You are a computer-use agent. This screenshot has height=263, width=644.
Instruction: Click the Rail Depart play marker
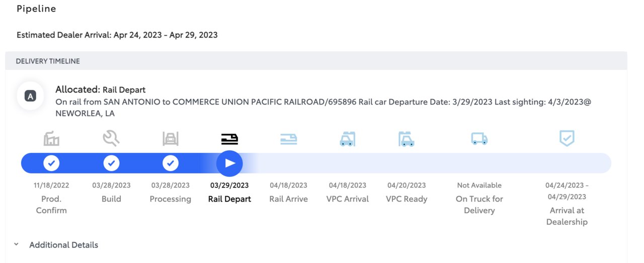tap(229, 163)
